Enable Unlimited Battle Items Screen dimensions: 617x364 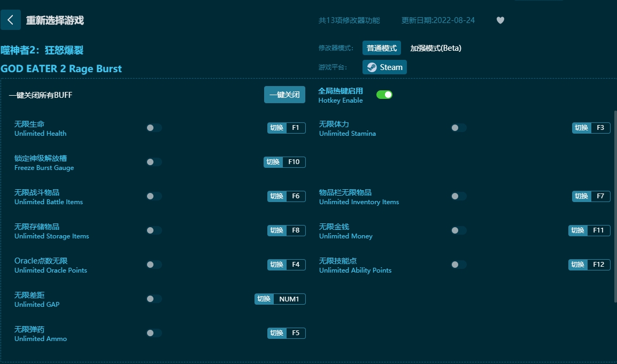(154, 196)
